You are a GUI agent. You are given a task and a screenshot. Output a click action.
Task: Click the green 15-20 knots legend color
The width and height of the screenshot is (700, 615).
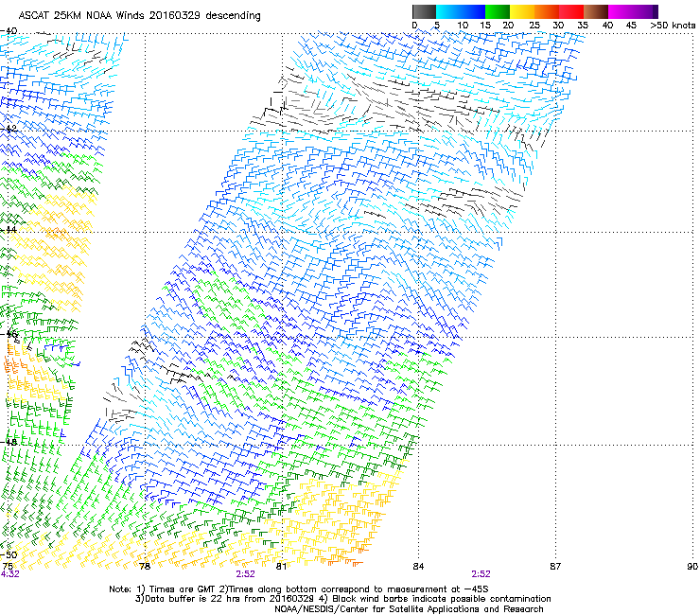point(498,11)
